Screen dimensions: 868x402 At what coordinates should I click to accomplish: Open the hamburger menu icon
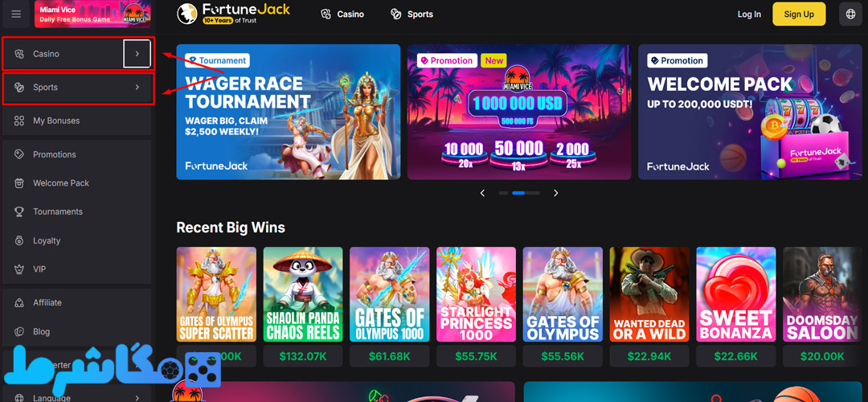(15, 14)
